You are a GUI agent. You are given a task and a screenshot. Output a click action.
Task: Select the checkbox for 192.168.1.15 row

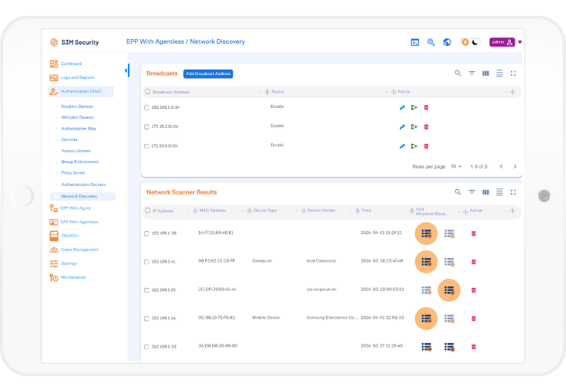click(147, 290)
